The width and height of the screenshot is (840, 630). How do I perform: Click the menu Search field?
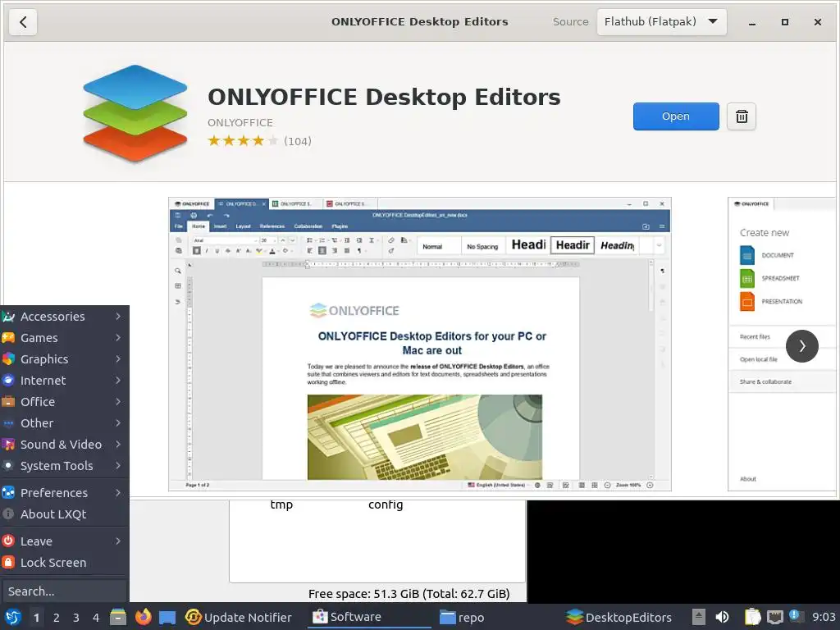64,591
